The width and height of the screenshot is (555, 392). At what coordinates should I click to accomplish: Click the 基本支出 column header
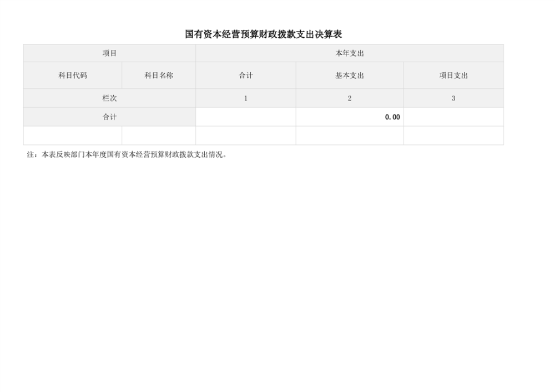(349, 76)
